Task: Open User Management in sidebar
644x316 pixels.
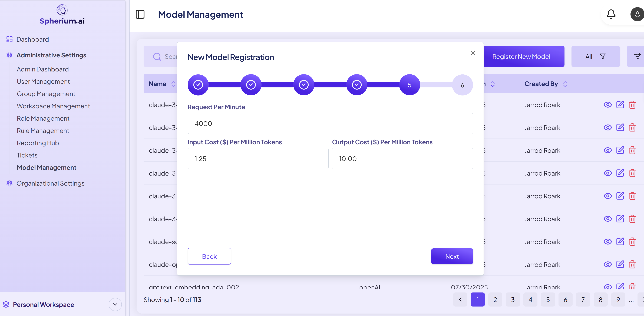Action: (x=43, y=81)
